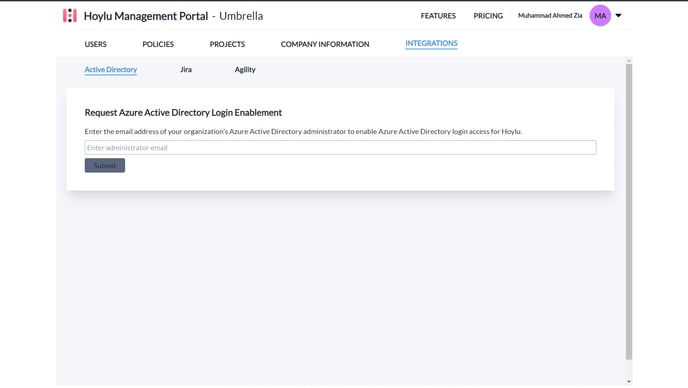Switch to the Policies tab
The width and height of the screenshot is (688, 388).
coord(158,44)
